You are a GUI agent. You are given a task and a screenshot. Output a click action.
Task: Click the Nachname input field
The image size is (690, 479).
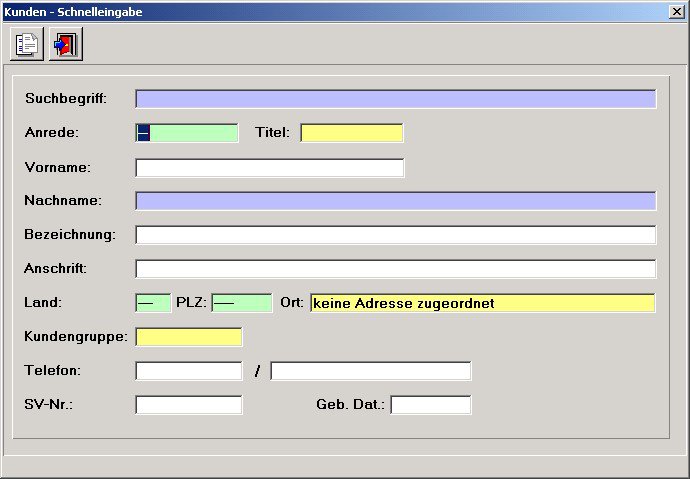[x=395, y=201]
